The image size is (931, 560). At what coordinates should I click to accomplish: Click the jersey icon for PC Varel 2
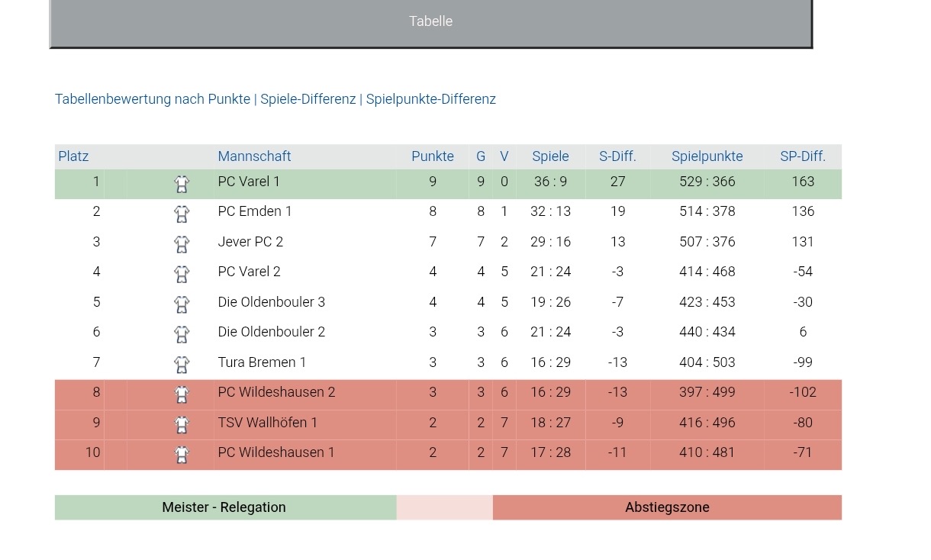(x=182, y=274)
